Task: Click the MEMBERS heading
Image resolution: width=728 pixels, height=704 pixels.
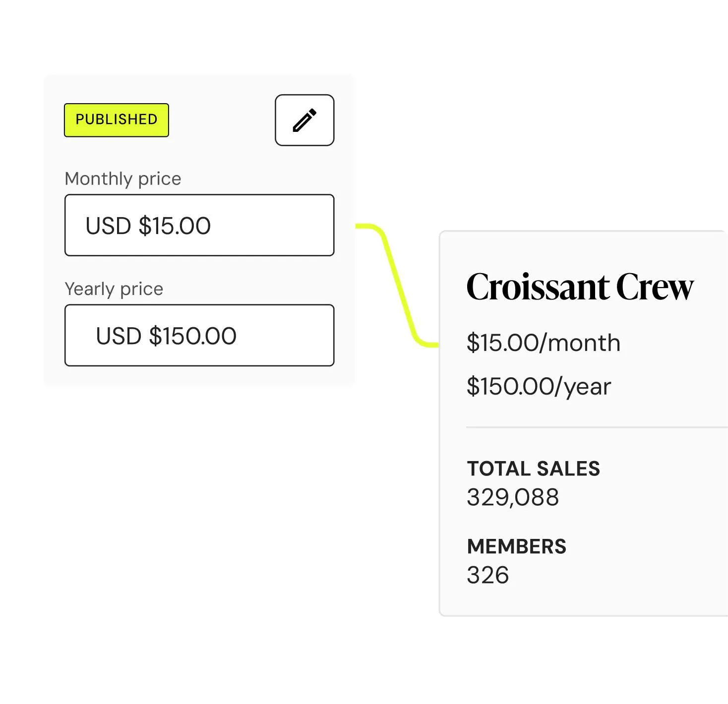Action: pyautogui.click(x=516, y=546)
